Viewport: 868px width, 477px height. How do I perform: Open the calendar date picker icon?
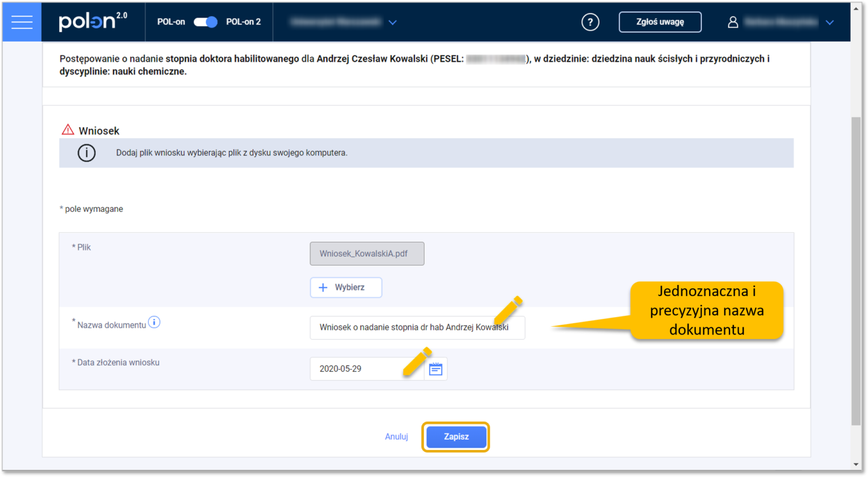coord(436,369)
